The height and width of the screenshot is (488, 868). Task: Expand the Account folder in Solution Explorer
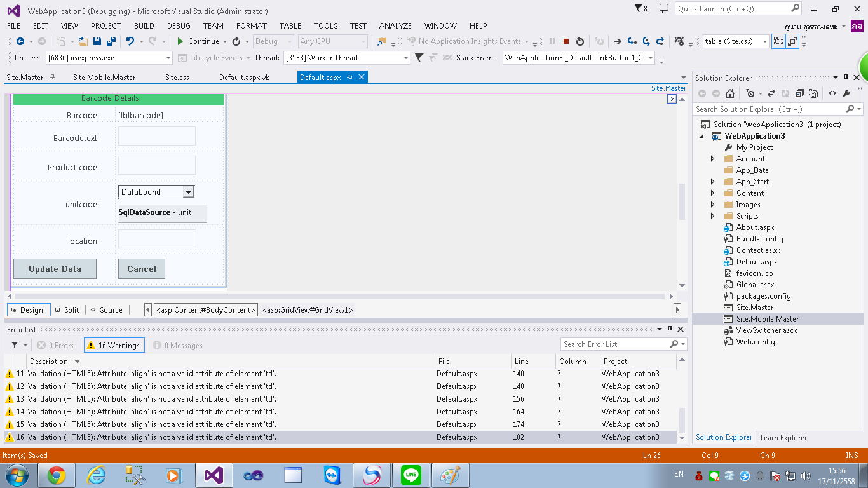click(712, 159)
